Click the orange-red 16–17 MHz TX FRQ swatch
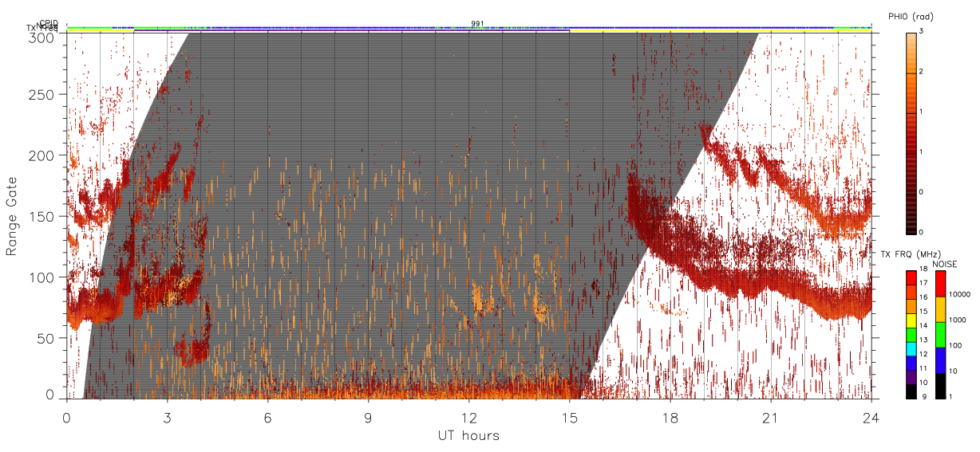Image resolution: width=980 pixels, height=452 pixels. [x=911, y=290]
